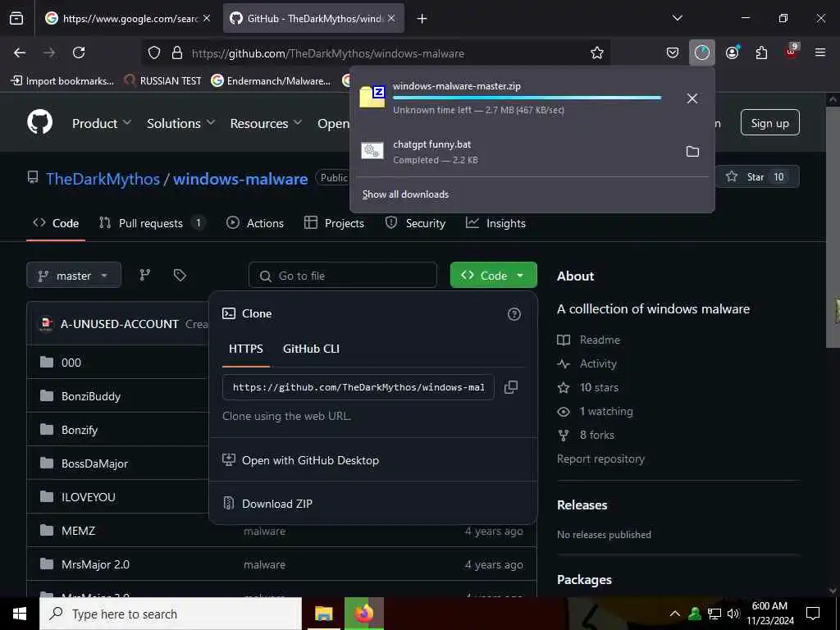Expand the Product menu
This screenshot has height=630, width=840.
pos(102,123)
